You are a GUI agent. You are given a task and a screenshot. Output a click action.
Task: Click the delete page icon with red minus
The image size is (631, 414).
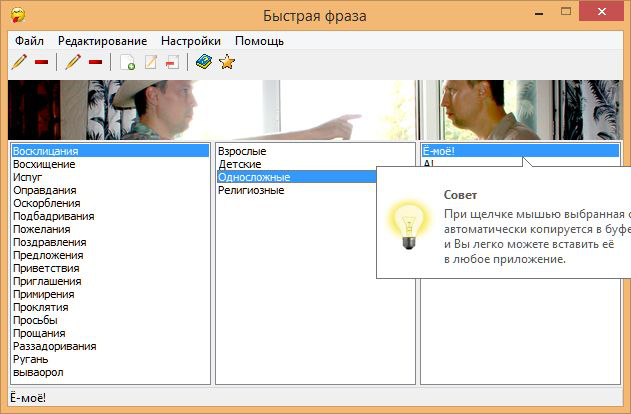pos(172,62)
